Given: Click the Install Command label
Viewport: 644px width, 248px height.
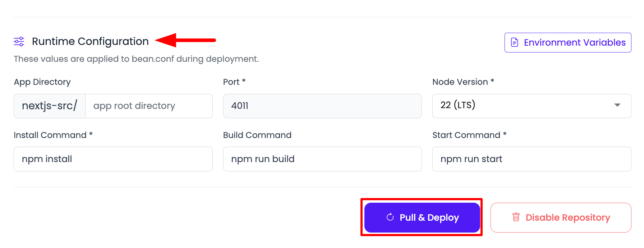Looking at the screenshot, I should click(x=53, y=135).
